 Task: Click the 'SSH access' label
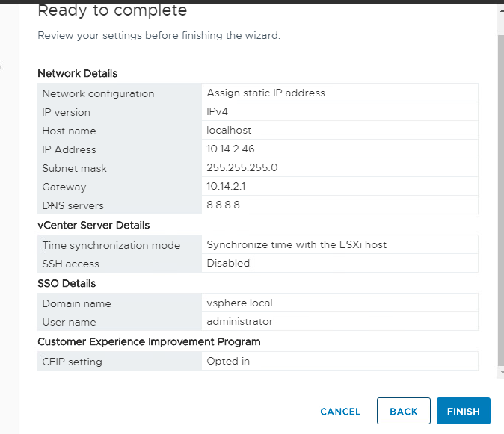tap(71, 264)
